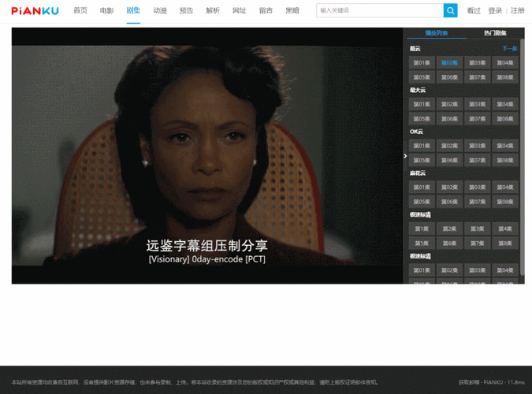Viewport: 532px width, 394px height.
Task: Play 第03集 from the 最大云 source
Action: 478,104
